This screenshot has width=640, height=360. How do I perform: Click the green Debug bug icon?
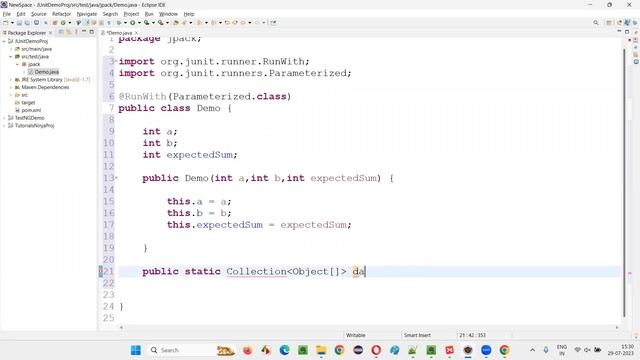click(x=118, y=23)
